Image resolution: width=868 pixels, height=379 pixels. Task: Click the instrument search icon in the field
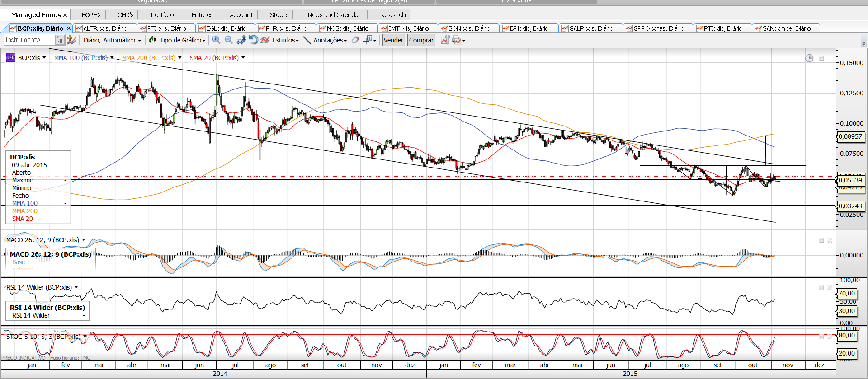[x=60, y=40]
